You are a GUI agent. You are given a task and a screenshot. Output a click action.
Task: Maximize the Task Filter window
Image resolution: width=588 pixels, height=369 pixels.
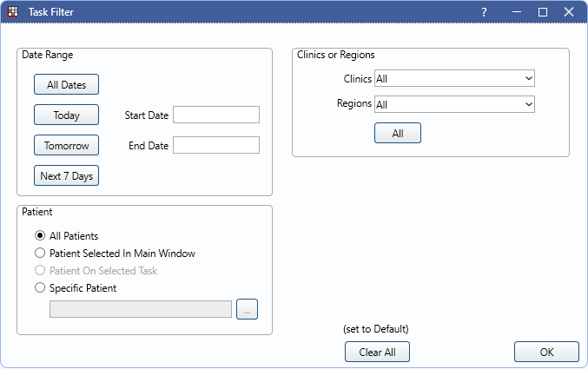pyautogui.click(x=543, y=12)
